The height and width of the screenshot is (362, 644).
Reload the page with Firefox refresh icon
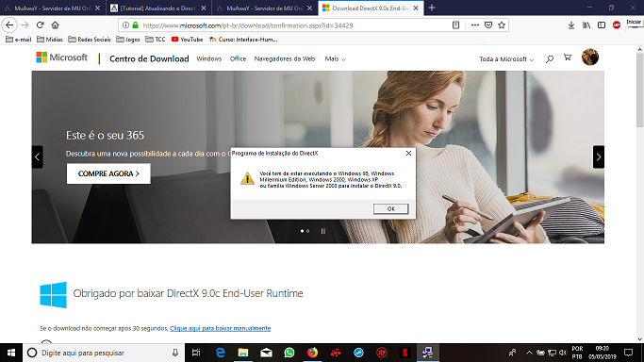pyautogui.click(x=40, y=25)
